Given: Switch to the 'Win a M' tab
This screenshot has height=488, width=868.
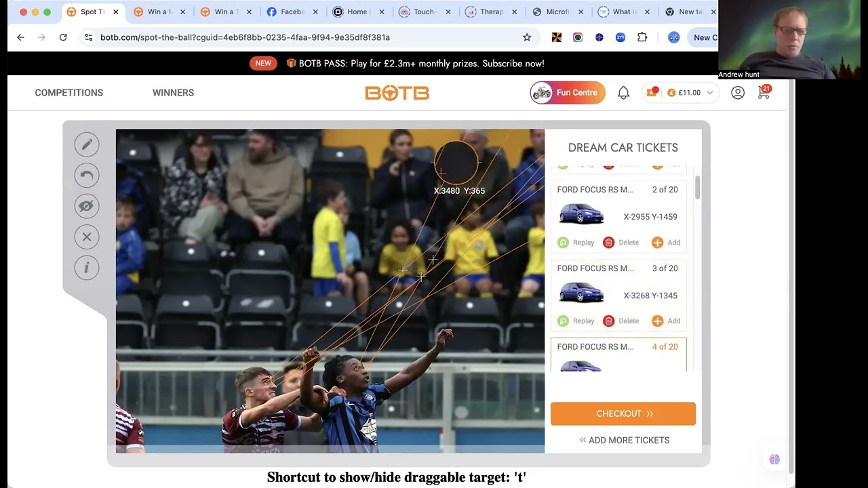Looking at the screenshot, I should 158,12.
